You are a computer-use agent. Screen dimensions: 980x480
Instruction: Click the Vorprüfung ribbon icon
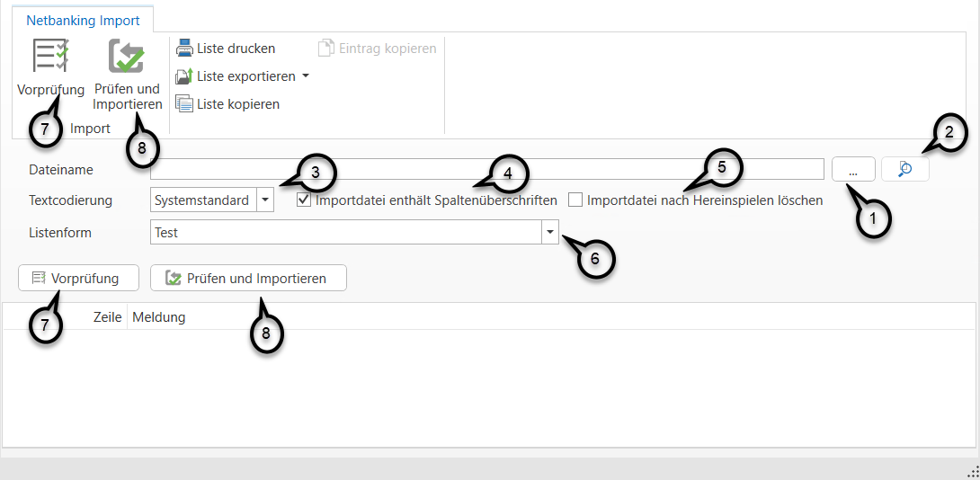point(50,56)
